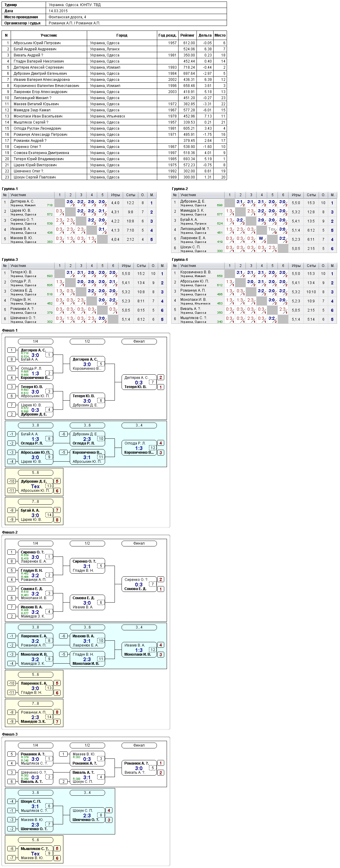Click place badge 5 next to Мышляков С.
Screen dimensions: 340x868
click(x=57, y=849)
